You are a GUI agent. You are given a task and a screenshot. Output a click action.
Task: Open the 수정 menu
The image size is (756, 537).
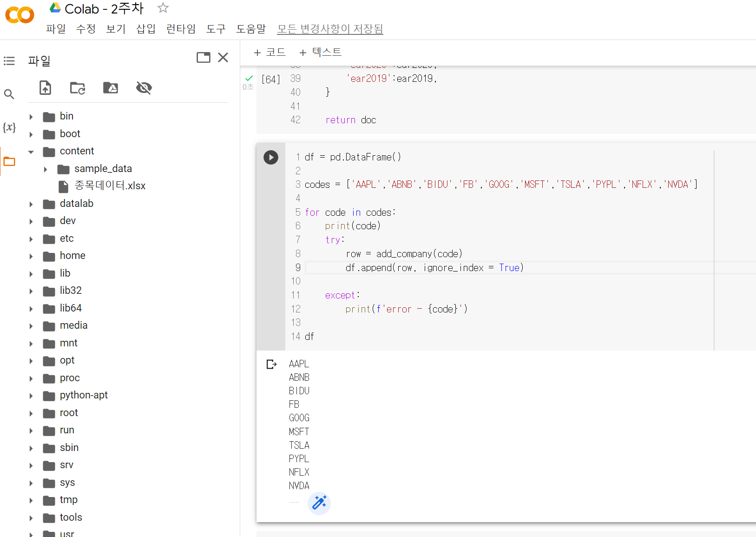(86, 29)
